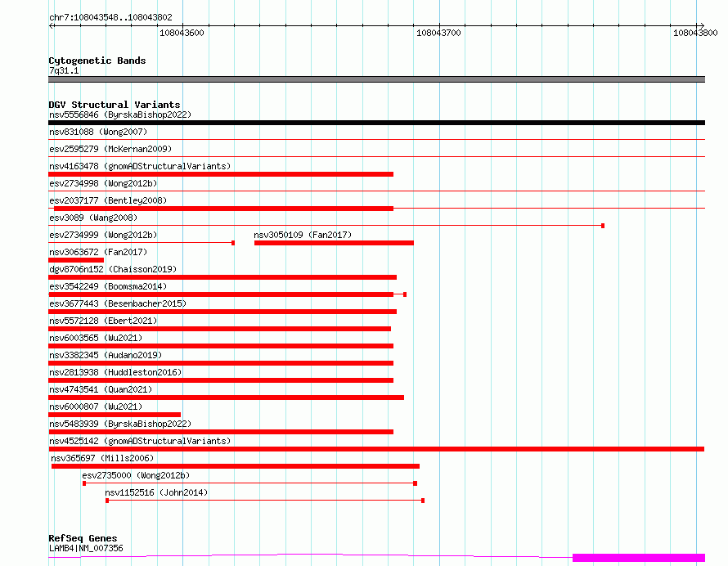The height and width of the screenshot is (566, 728).
Task: Click red bar under esv3677443
Action: tap(222, 312)
